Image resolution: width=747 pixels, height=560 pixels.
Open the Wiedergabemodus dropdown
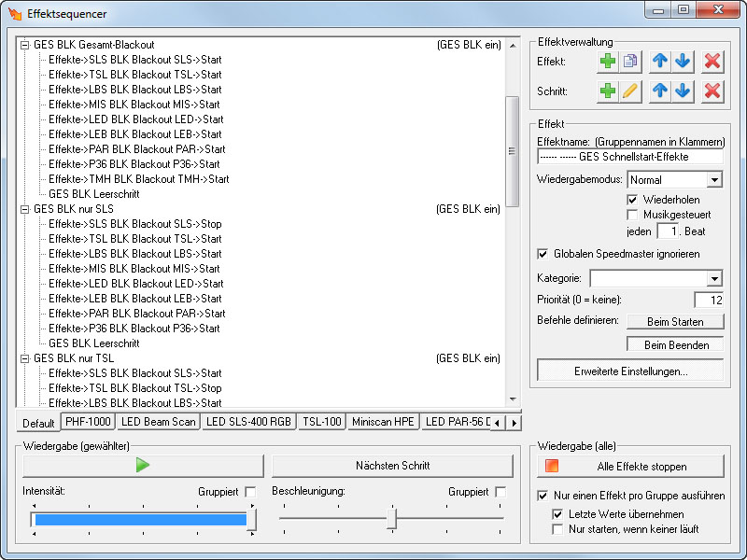[714, 179]
